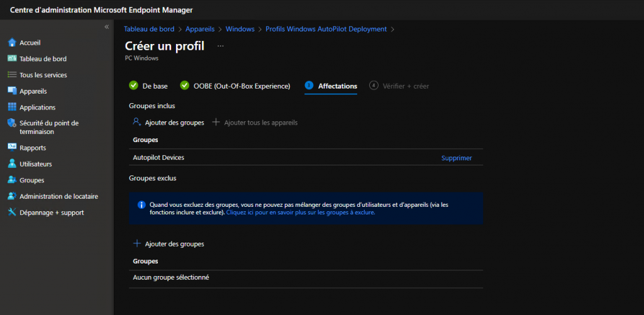Click the Appareils devices icon

[x=12, y=91]
